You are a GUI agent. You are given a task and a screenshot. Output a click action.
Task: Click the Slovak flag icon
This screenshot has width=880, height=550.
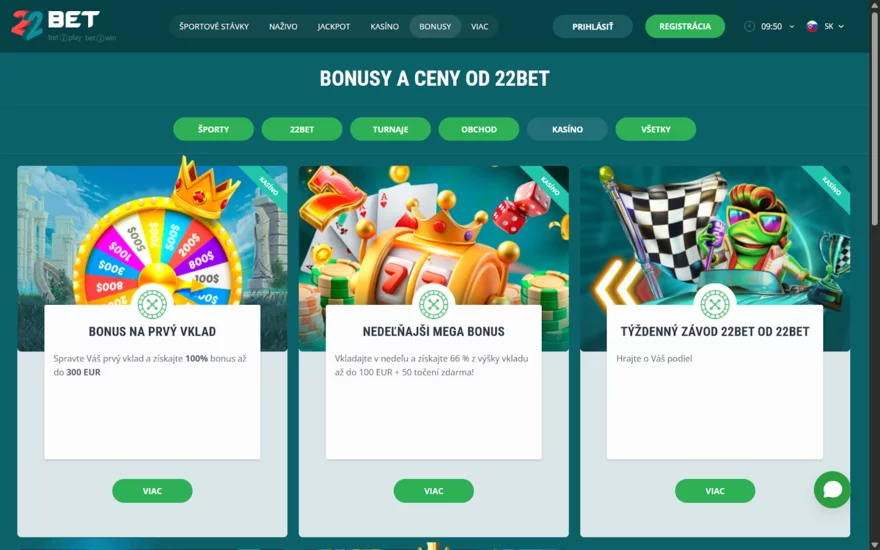click(812, 26)
